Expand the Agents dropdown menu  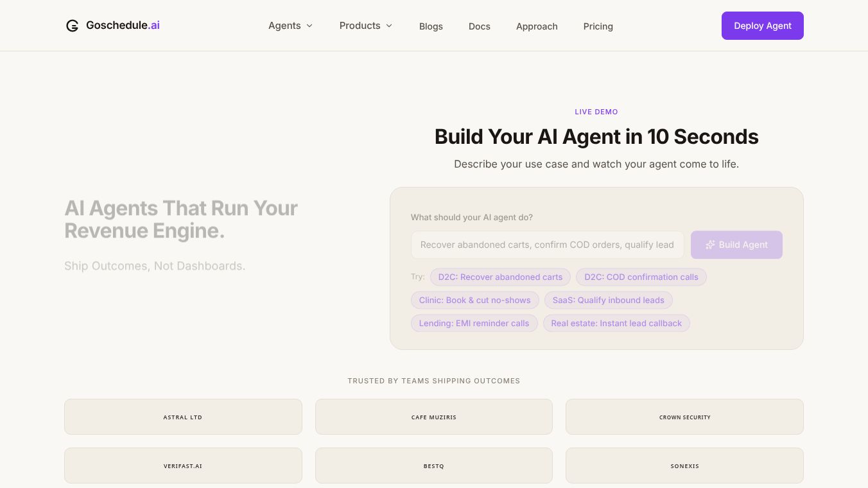(290, 26)
